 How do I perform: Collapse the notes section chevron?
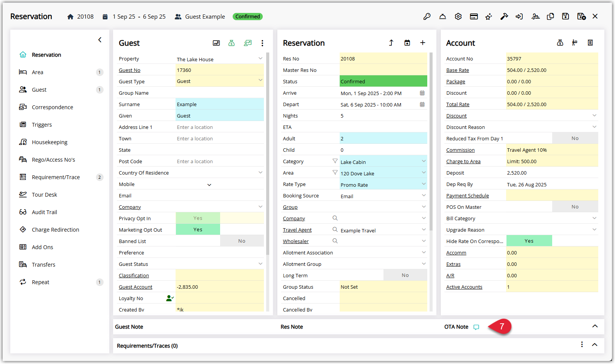click(595, 326)
